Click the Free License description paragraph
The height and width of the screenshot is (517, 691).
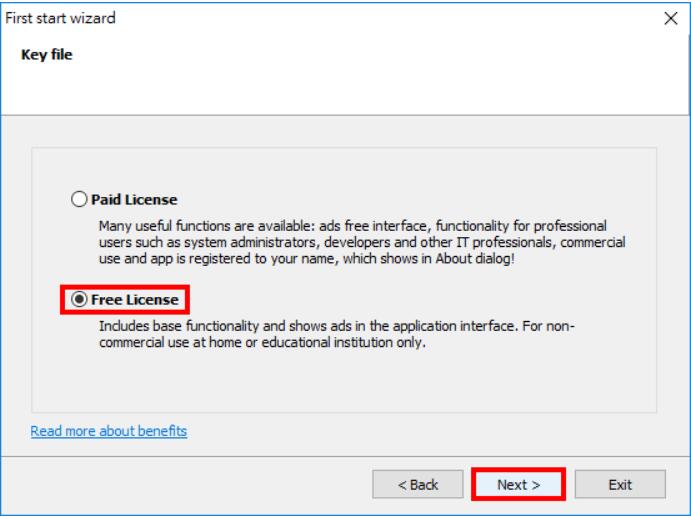[x=337, y=334]
